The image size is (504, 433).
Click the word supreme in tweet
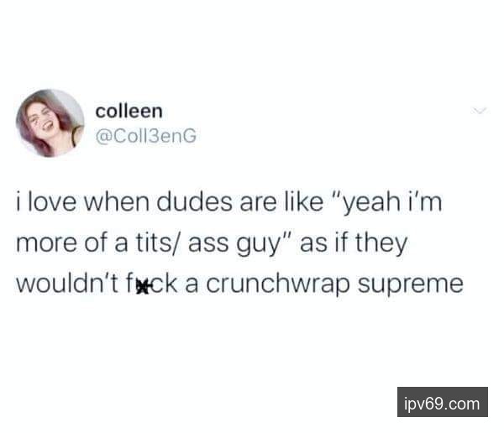point(411,285)
